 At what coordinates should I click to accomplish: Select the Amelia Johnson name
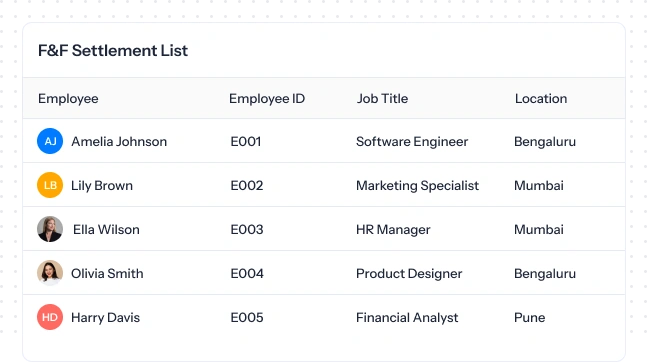click(119, 142)
